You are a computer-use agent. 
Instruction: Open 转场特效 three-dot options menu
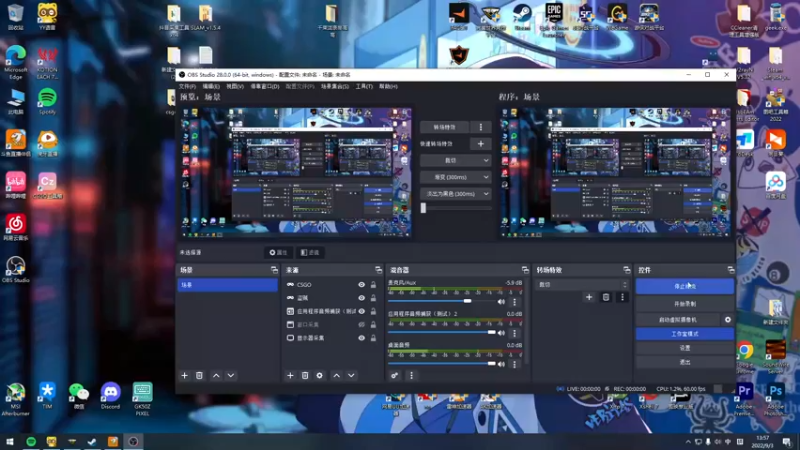click(x=481, y=127)
